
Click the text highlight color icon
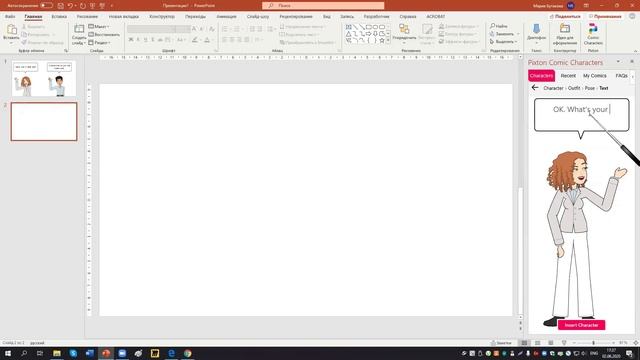coord(195,40)
